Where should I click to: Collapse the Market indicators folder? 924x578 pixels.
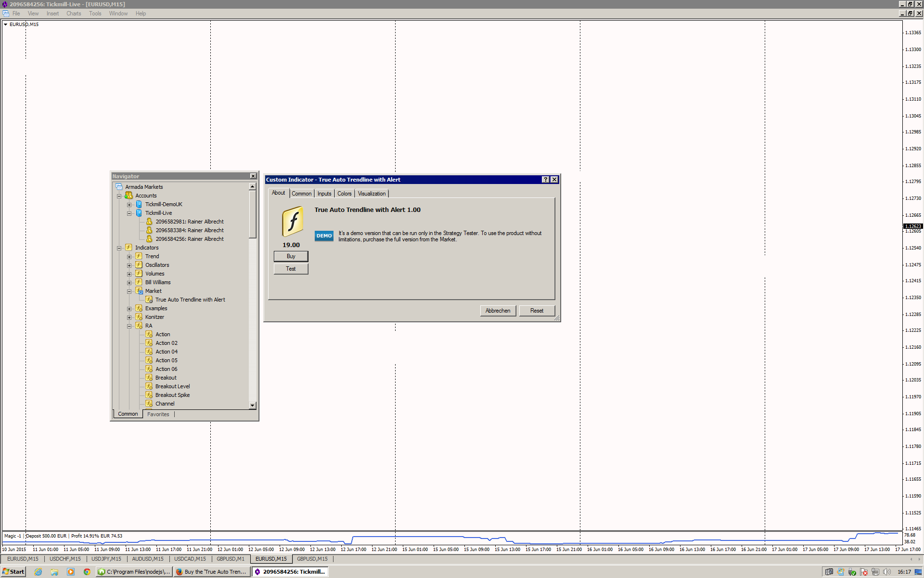click(x=129, y=291)
